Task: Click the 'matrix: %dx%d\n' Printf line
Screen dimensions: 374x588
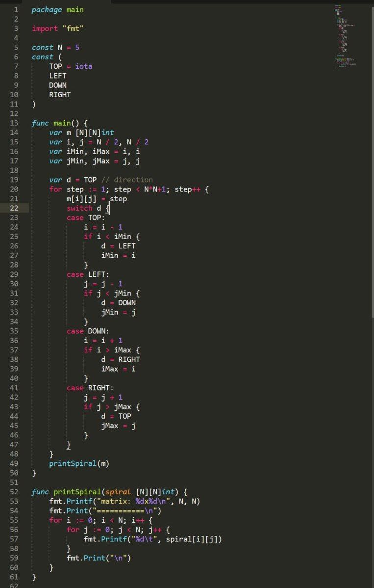Action: tap(125, 502)
